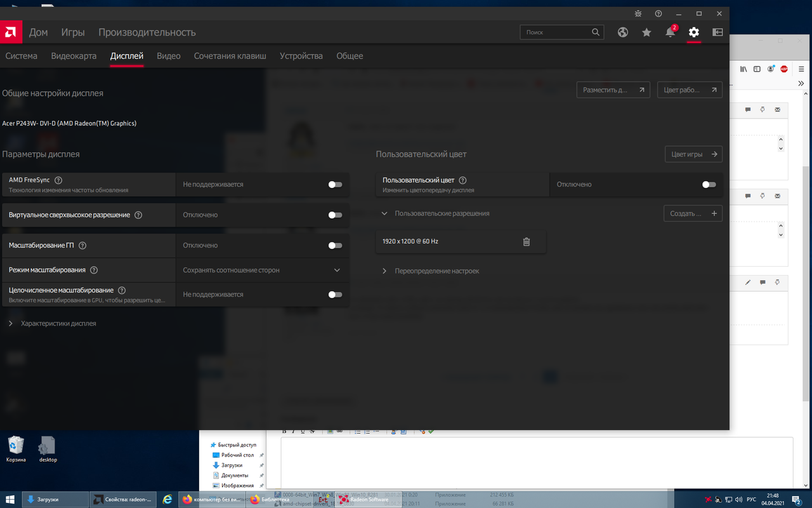The image size is (812, 508).
Task: Launch Internet Explorer from the taskbar
Action: (x=167, y=499)
